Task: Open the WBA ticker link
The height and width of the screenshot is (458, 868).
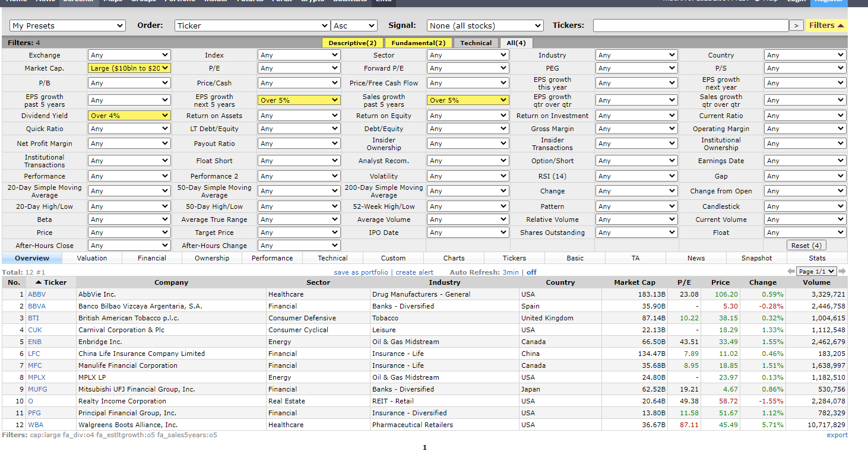Action: [36, 425]
